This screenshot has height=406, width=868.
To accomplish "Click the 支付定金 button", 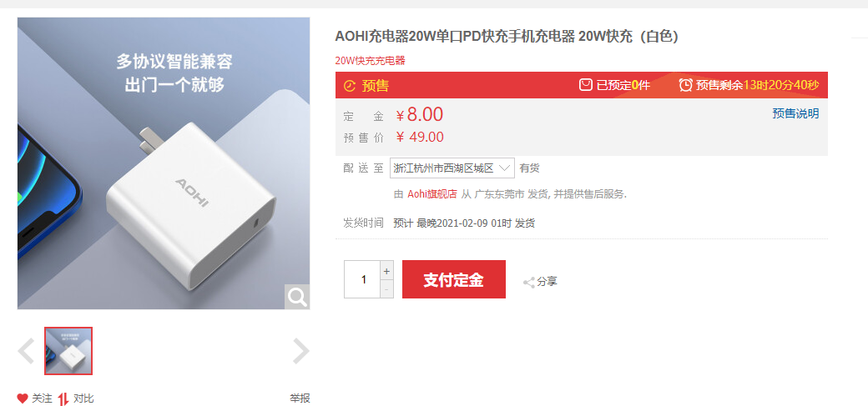I will (454, 279).
